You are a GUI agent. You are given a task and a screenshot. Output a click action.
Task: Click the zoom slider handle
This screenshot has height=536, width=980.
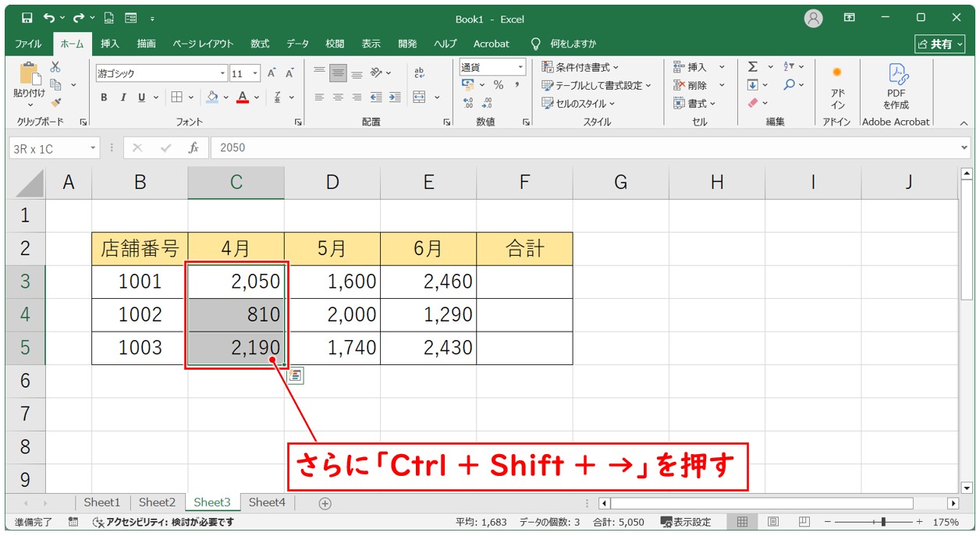882,522
